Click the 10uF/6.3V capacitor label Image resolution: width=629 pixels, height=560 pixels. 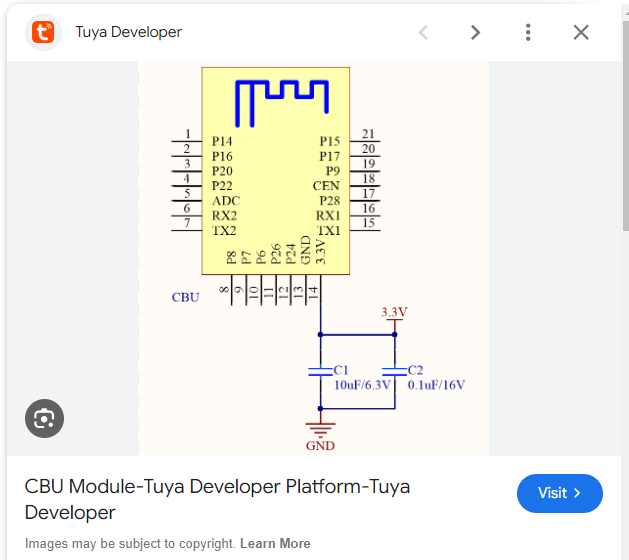point(362,385)
